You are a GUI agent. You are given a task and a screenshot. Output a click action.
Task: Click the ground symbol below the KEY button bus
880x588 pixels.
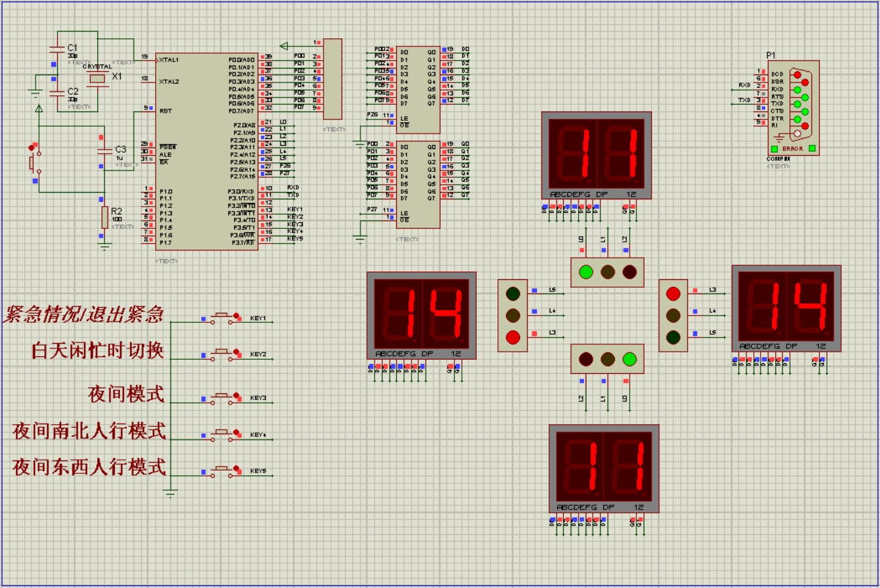tap(170, 494)
